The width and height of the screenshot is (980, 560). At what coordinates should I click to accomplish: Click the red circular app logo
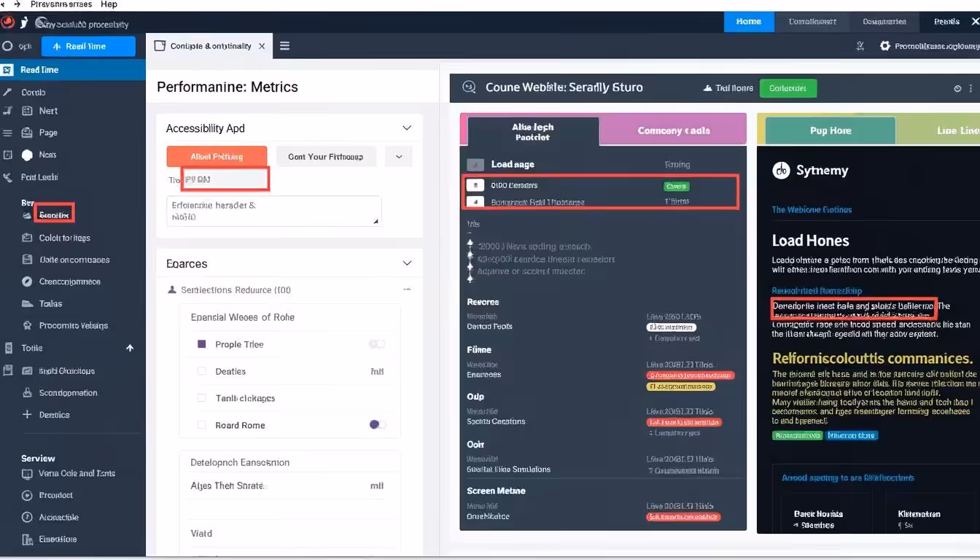coord(8,23)
